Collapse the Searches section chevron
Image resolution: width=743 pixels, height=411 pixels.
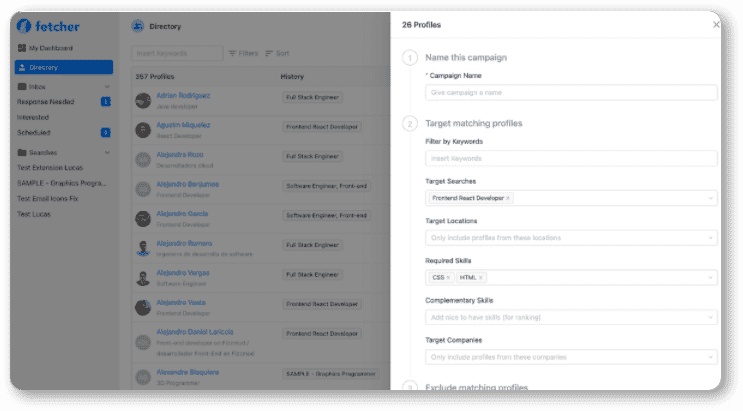click(107, 153)
